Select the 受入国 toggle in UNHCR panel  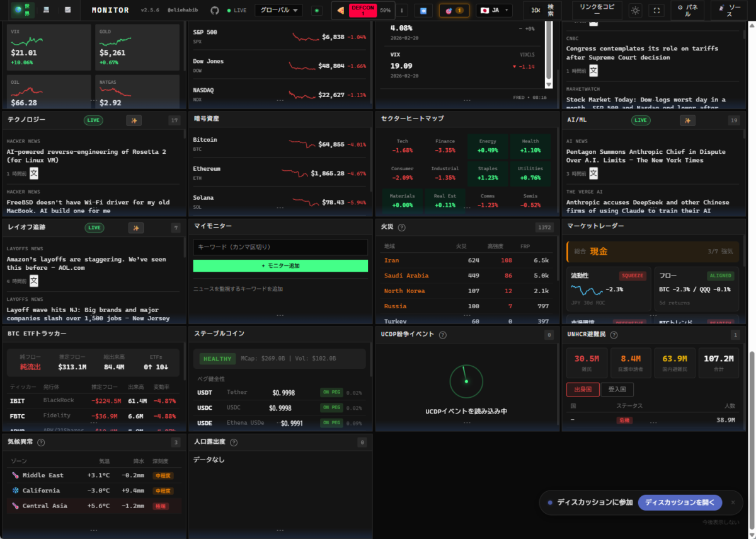coord(617,389)
